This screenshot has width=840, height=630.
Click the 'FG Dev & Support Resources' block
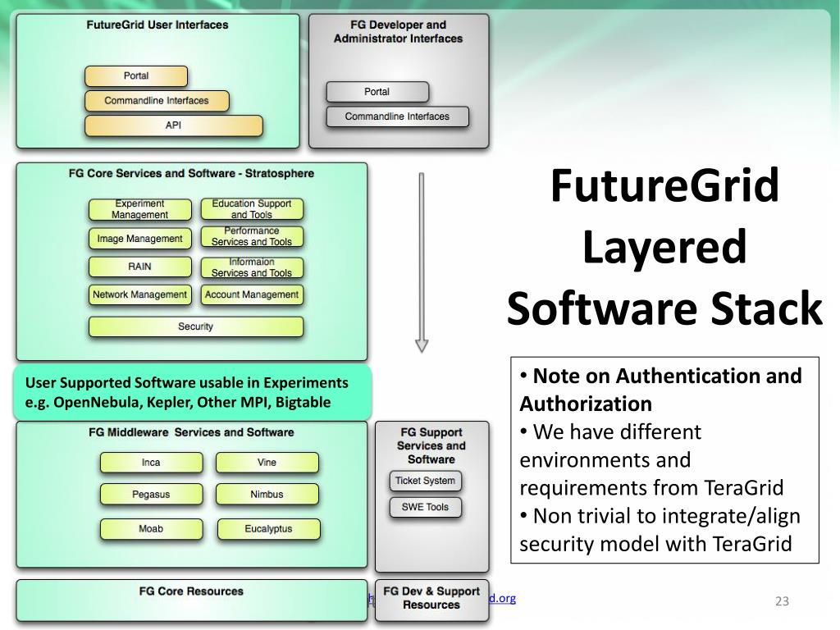tap(431, 600)
